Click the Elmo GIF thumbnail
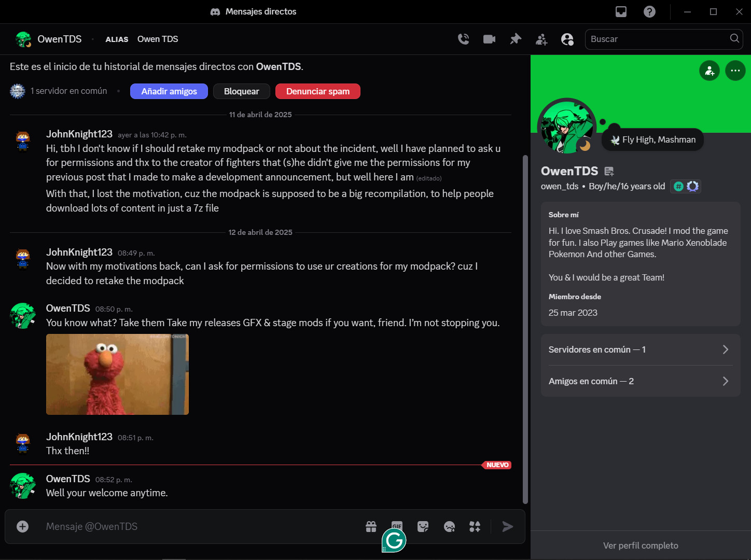 coord(117,374)
